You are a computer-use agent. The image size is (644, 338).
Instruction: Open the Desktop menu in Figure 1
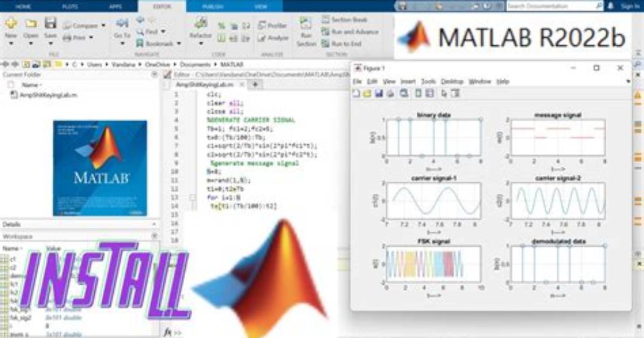click(452, 81)
